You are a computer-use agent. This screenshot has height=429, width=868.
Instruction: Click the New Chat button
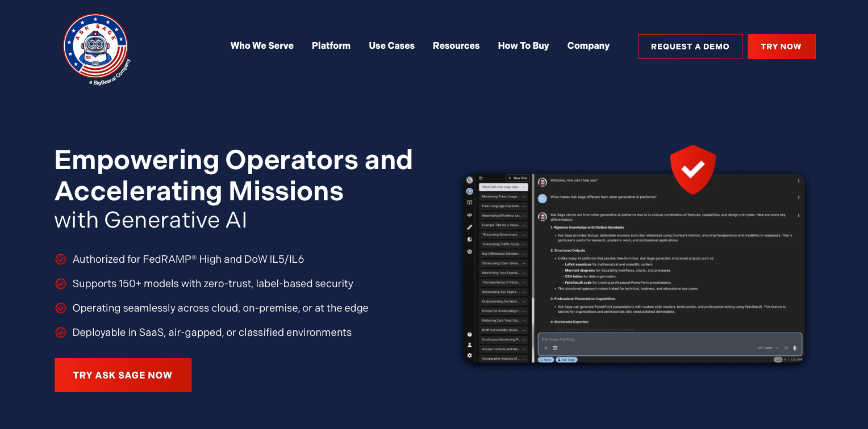pyautogui.click(x=518, y=178)
